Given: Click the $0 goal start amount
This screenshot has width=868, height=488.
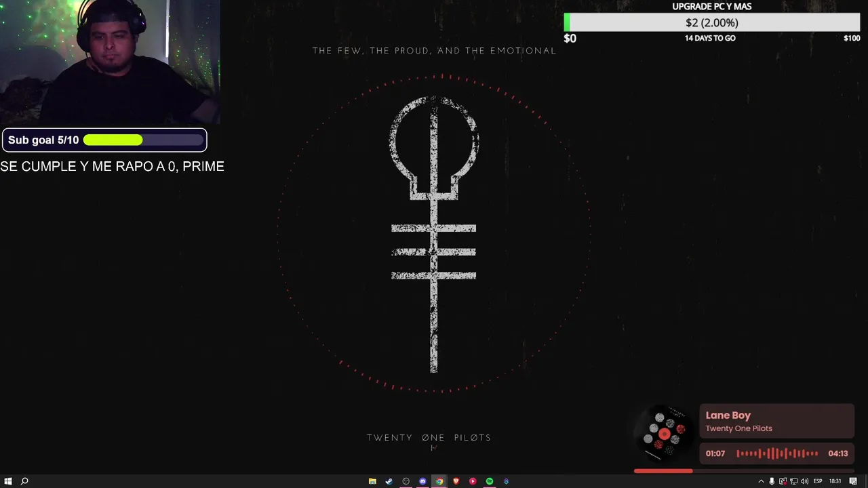Looking at the screenshot, I should (570, 39).
